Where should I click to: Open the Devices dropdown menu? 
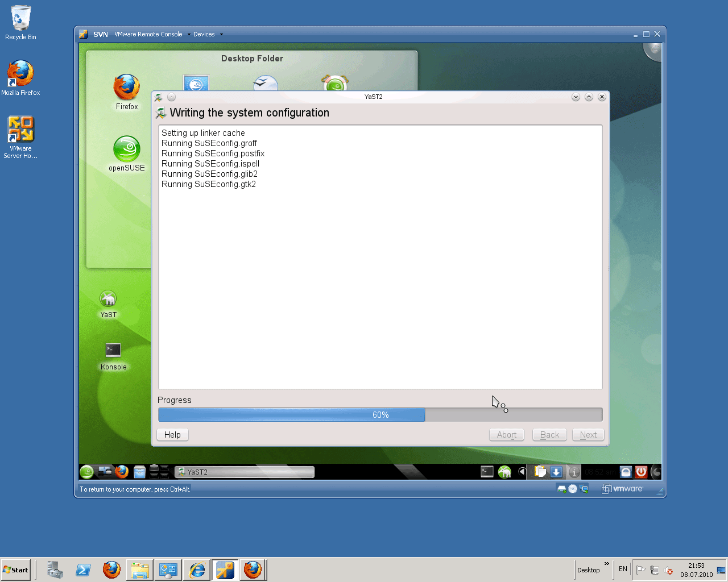208,34
